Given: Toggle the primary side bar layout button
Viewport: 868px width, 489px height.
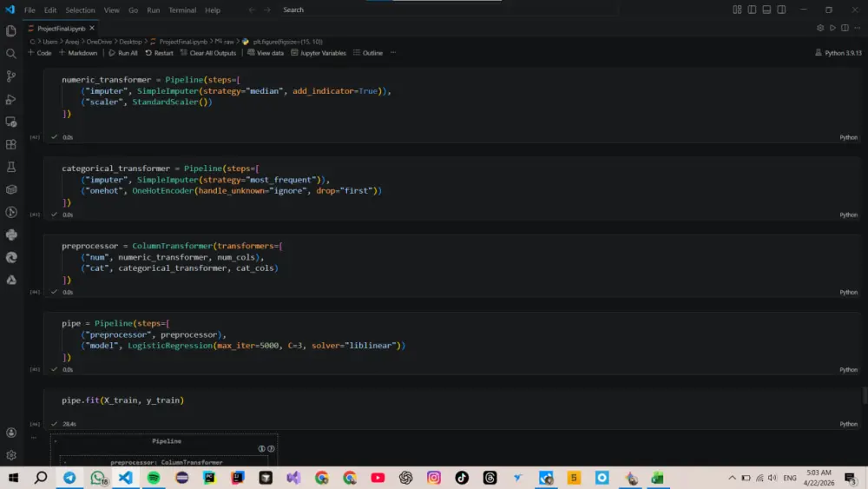Looking at the screenshot, I should click(x=752, y=10).
